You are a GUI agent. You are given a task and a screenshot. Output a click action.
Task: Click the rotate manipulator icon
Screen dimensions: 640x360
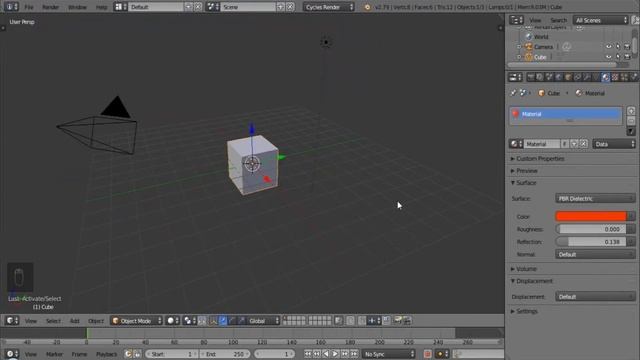pos(232,321)
